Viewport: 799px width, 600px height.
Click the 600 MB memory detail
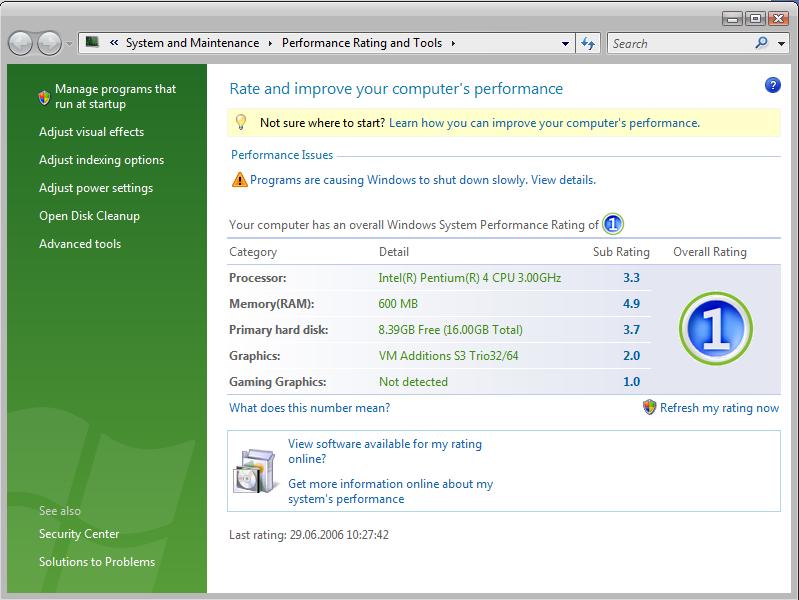click(398, 304)
